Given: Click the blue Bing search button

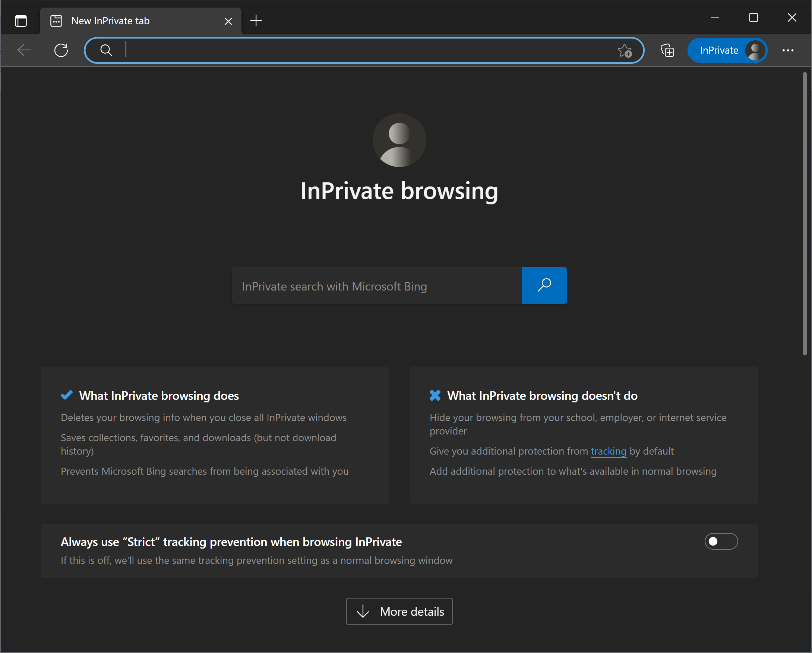Looking at the screenshot, I should tap(544, 286).
